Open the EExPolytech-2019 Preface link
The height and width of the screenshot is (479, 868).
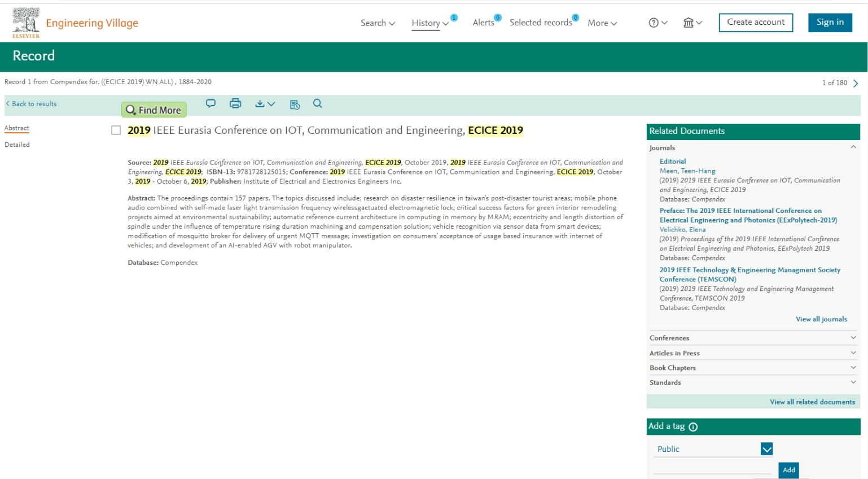point(748,215)
